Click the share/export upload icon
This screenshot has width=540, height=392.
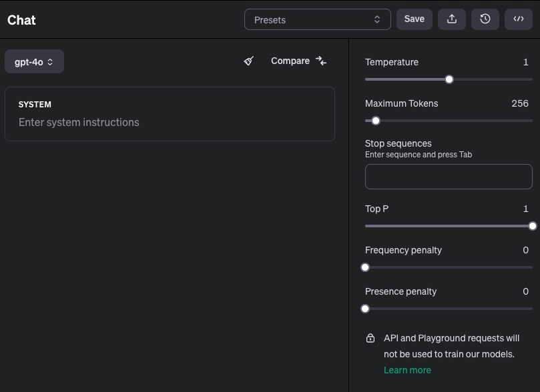pos(452,19)
